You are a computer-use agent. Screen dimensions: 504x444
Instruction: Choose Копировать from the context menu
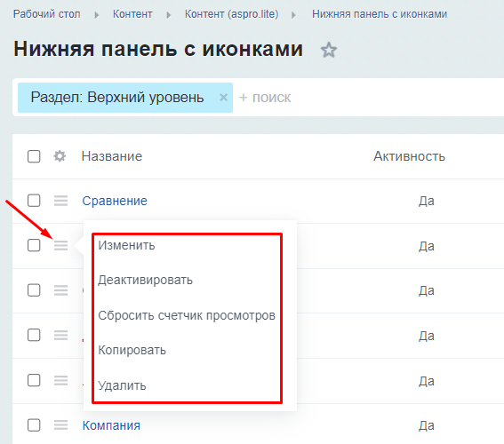[132, 350]
